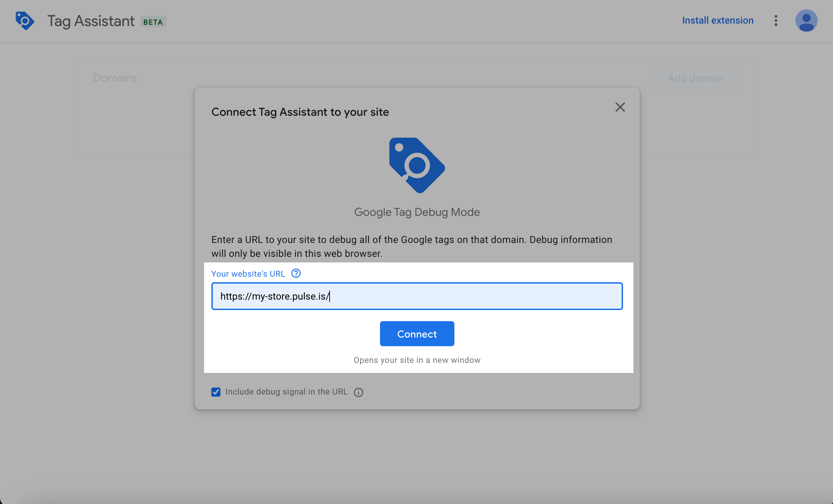
Task: Click the help icon beside website's URL
Action: click(296, 274)
